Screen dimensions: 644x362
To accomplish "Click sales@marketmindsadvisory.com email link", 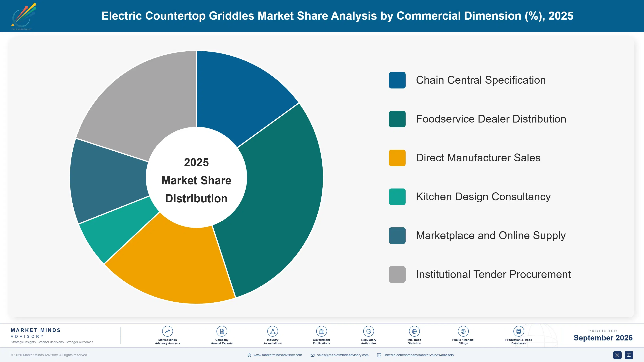I will coord(343,355).
